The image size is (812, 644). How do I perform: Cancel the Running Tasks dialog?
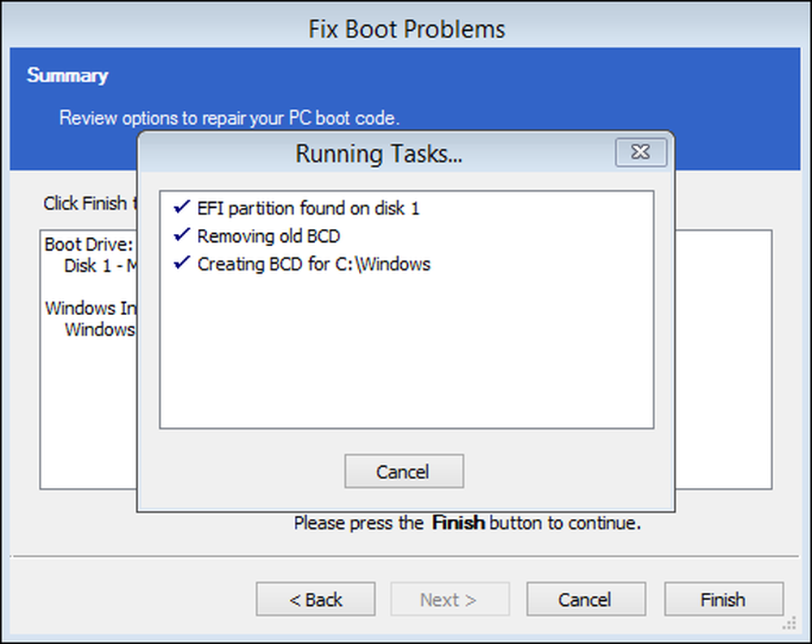point(404,471)
